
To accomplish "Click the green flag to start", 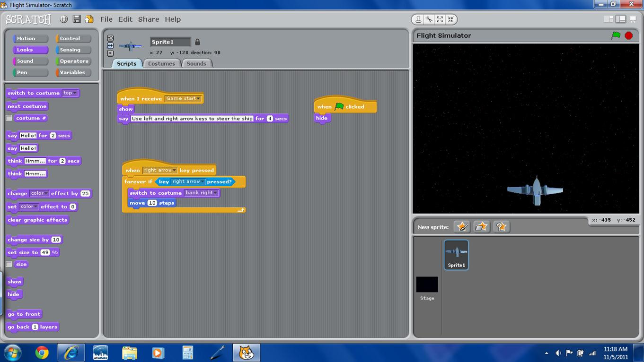I will click(616, 35).
